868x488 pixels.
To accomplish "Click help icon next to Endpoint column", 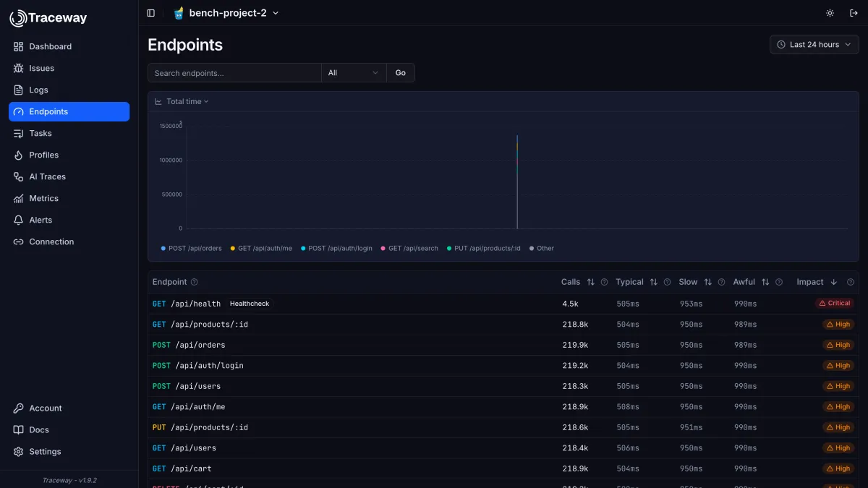I will point(194,282).
